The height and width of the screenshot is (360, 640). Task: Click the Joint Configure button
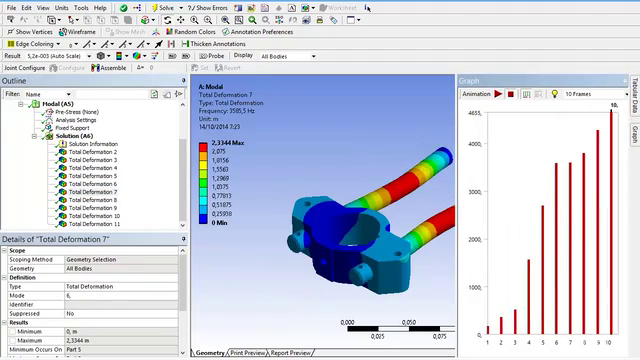[24, 68]
